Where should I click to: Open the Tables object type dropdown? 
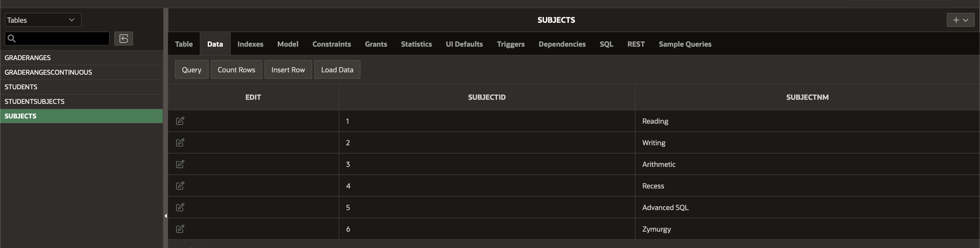(43, 20)
